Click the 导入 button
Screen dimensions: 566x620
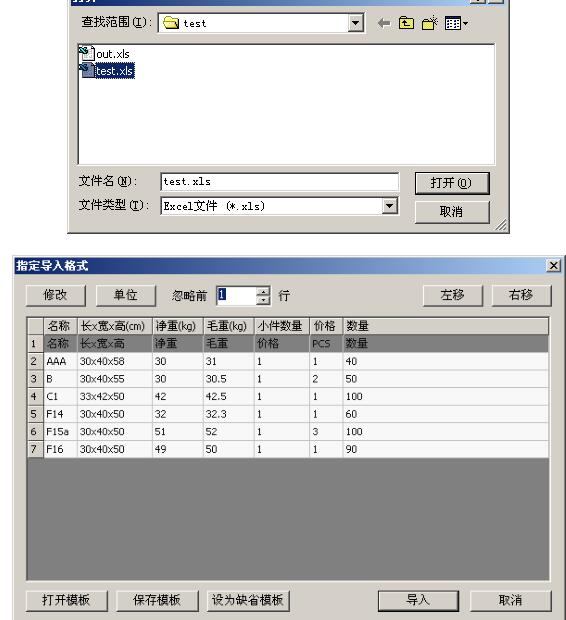(x=418, y=600)
